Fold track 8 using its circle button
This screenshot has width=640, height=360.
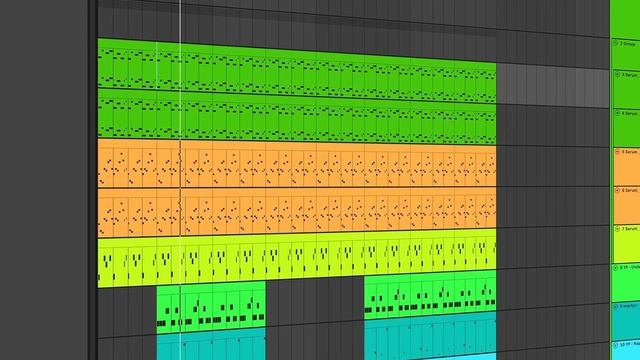[x=616, y=268]
